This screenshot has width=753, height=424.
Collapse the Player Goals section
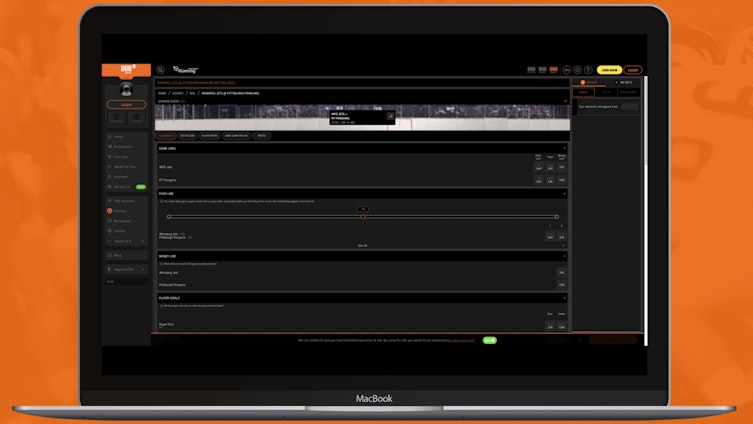click(x=564, y=298)
